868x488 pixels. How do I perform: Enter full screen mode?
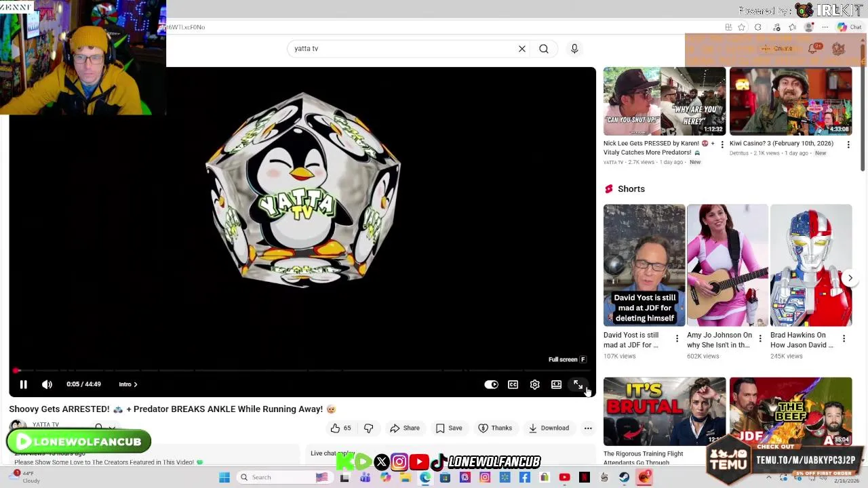click(x=578, y=384)
